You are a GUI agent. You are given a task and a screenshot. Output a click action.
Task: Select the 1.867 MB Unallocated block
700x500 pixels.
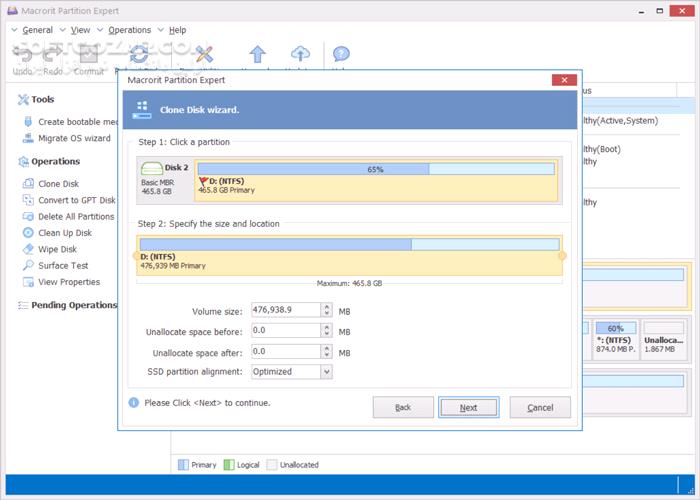(x=663, y=340)
